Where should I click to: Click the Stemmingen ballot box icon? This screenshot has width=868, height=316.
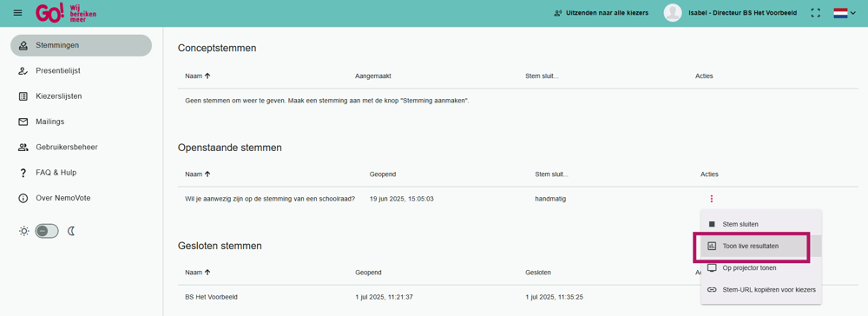[x=23, y=45]
